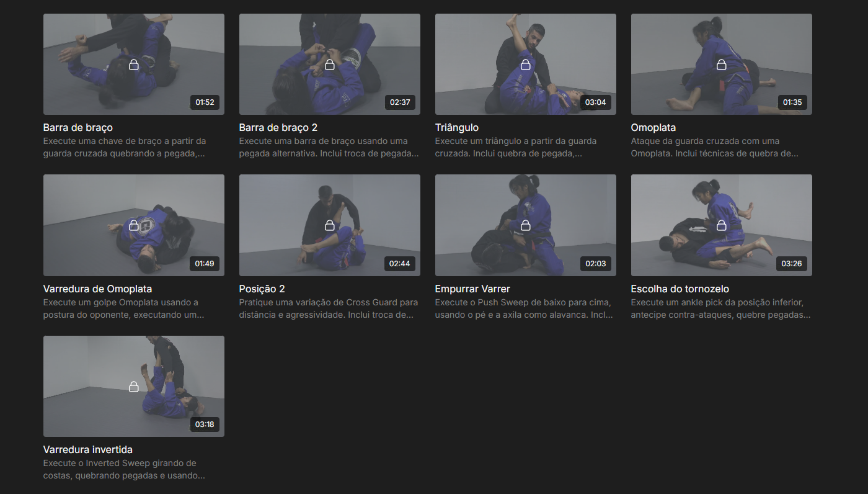This screenshot has width=868, height=494.
Task: Click the 02:37 duration badge
Action: 400,102
